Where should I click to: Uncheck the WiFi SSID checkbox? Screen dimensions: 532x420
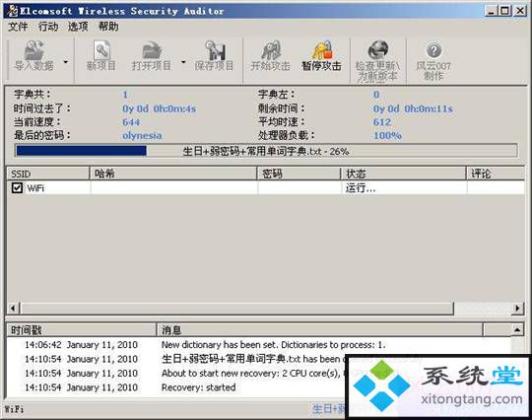point(17,187)
